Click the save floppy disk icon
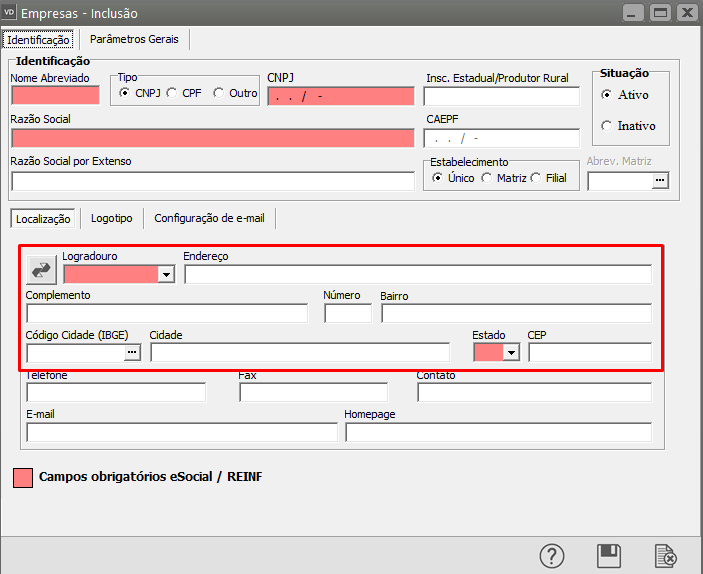 point(609,555)
